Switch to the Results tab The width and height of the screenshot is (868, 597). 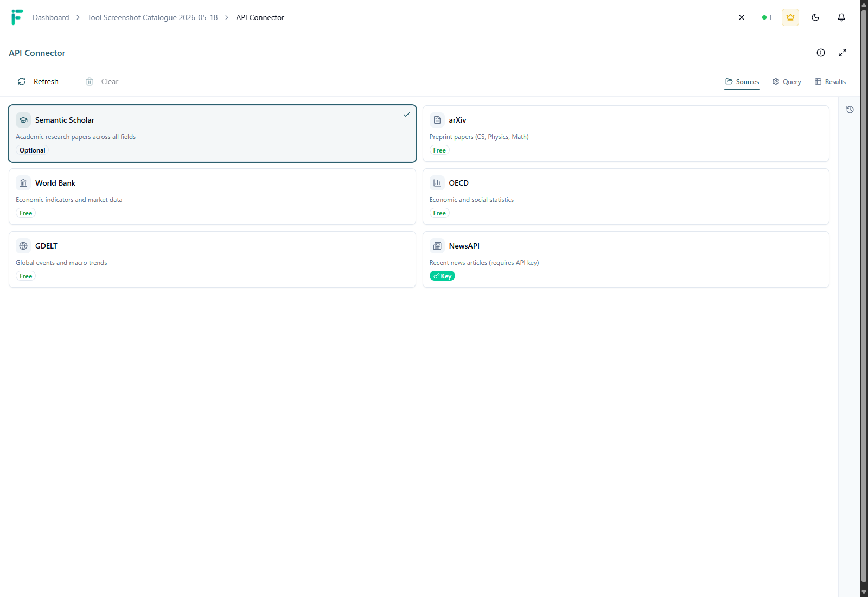point(830,82)
